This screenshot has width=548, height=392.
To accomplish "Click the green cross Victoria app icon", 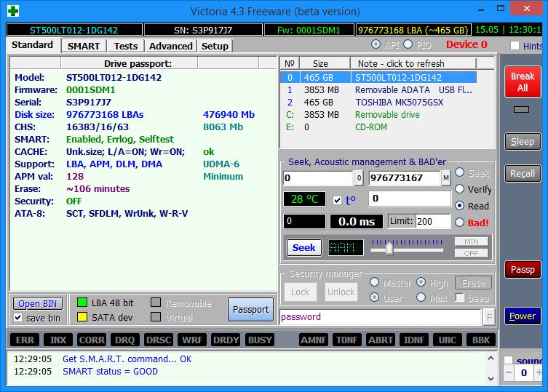I will pyautogui.click(x=13, y=11).
